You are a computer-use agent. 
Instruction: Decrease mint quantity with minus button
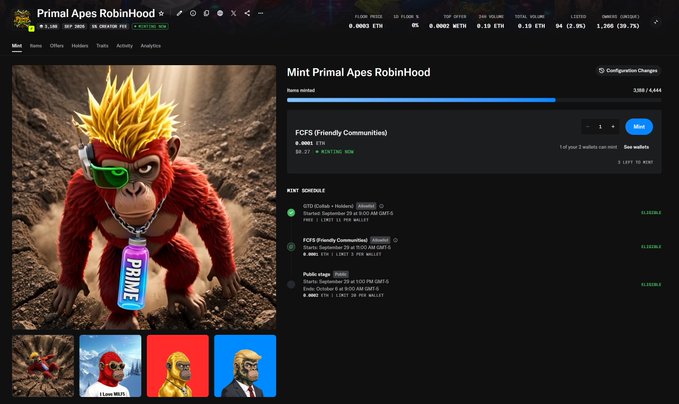coord(588,127)
